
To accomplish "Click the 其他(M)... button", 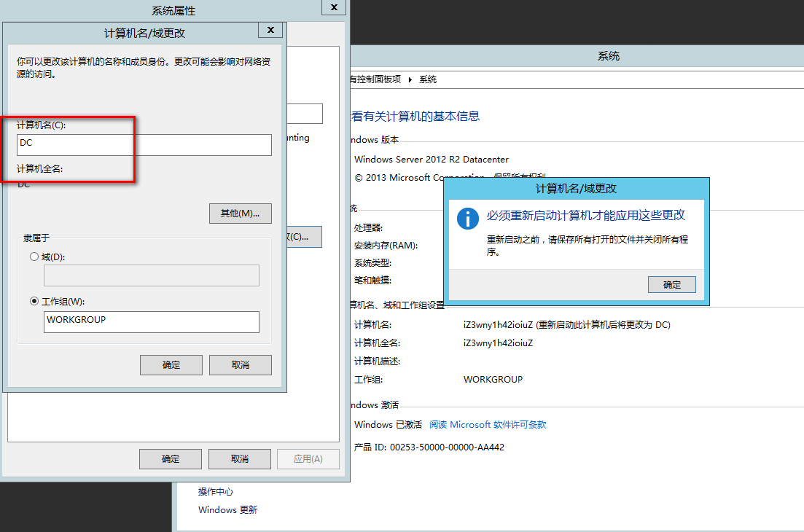I will click(241, 214).
